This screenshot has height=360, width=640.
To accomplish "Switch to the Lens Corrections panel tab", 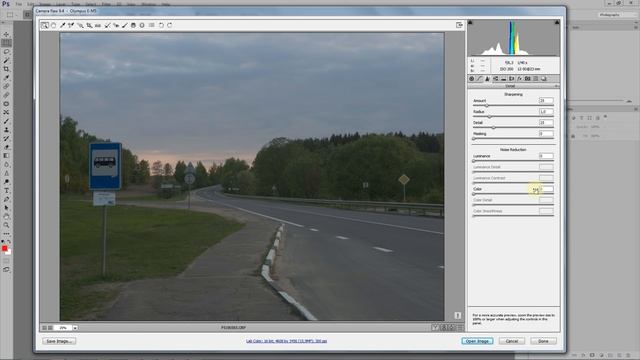I will 511,79.
